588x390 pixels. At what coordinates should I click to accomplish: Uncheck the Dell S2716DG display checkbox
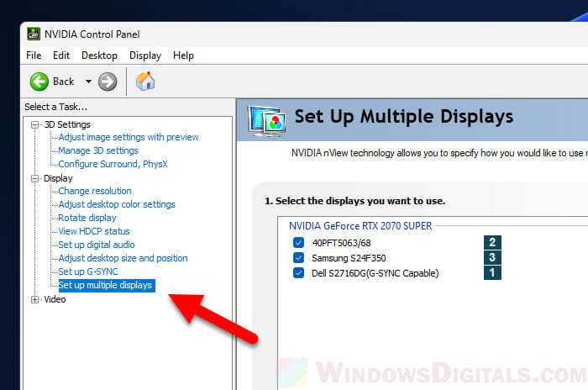(x=298, y=273)
